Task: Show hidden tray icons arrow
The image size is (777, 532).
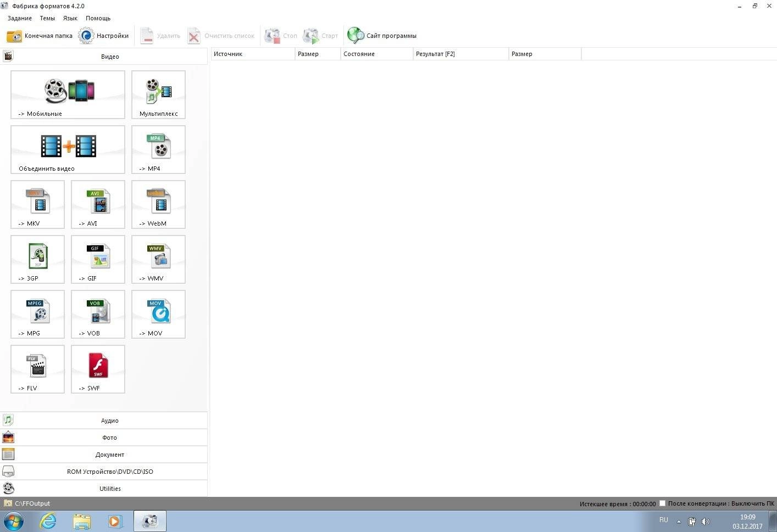Action: pyautogui.click(x=679, y=522)
